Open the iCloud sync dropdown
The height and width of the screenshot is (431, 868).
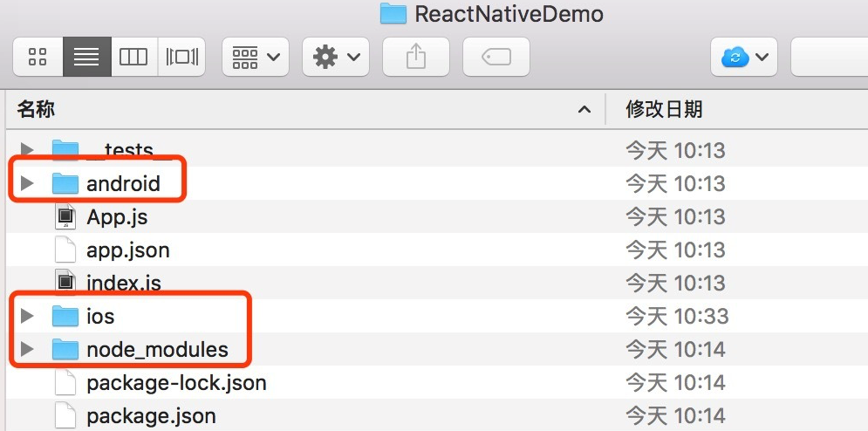(744, 57)
